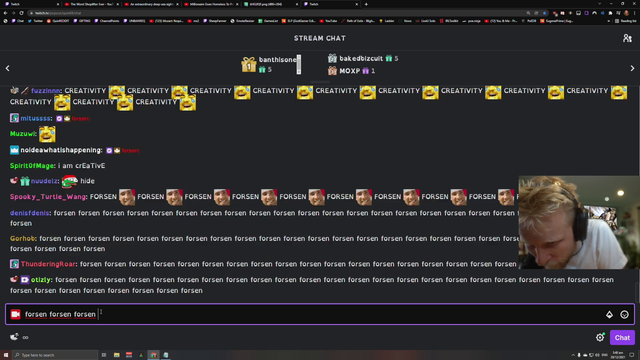The height and width of the screenshot is (360, 640).
Task: Open the bits cheer icon in chat box
Action: tap(609, 314)
